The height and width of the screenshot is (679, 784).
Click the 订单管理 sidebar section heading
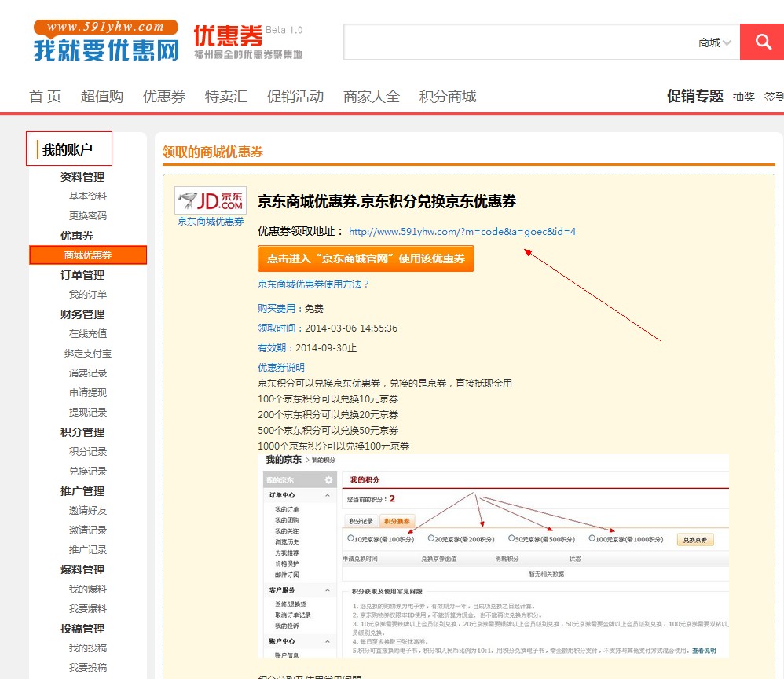tap(82, 275)
